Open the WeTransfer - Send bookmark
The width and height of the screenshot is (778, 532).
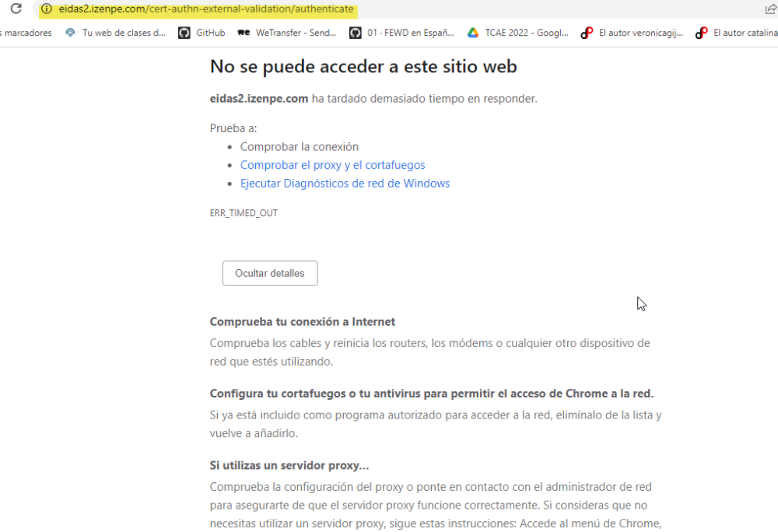pos(287,33)
